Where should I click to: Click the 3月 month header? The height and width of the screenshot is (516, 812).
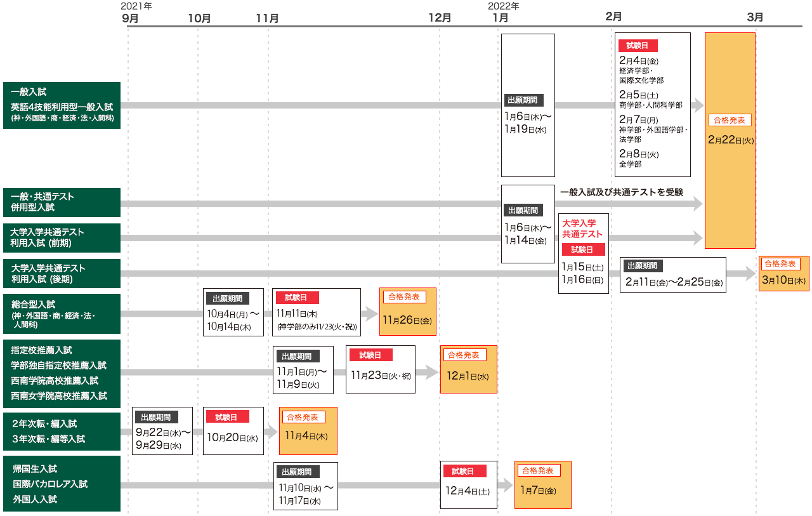pyautogui.click(x=755, y=17)
